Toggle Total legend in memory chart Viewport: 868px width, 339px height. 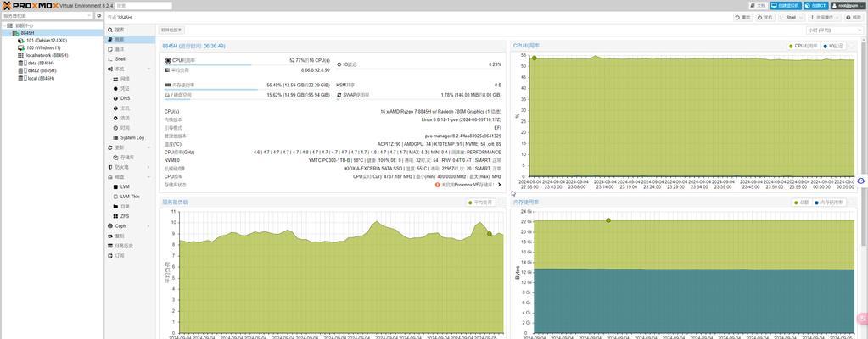pos(802,203)
